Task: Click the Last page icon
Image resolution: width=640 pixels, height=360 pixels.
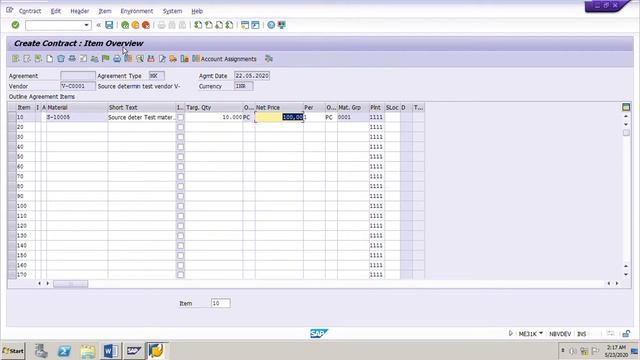Action: click(x=229, y=25)
